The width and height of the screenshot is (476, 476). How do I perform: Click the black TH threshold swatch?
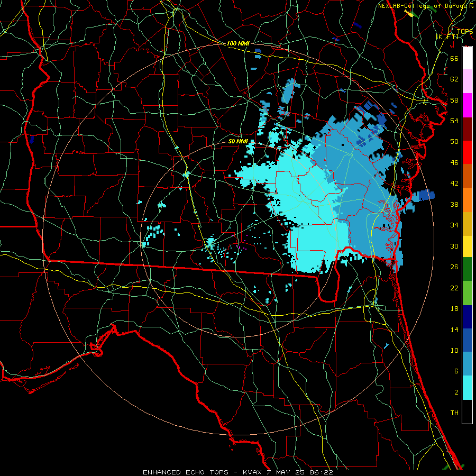467,411
